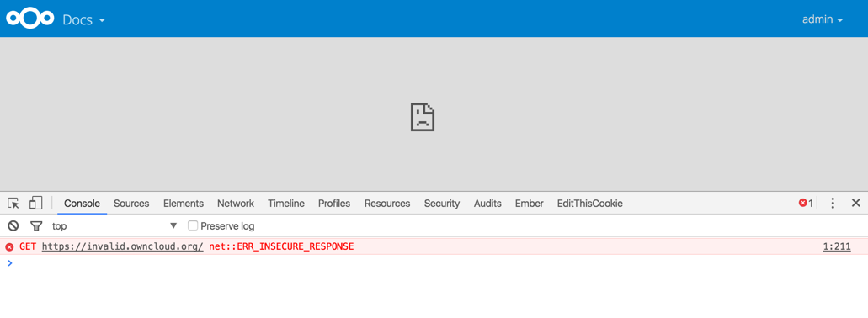The image size is (868, 318).
Task: Switch to the Network tab
Action: 235,204
